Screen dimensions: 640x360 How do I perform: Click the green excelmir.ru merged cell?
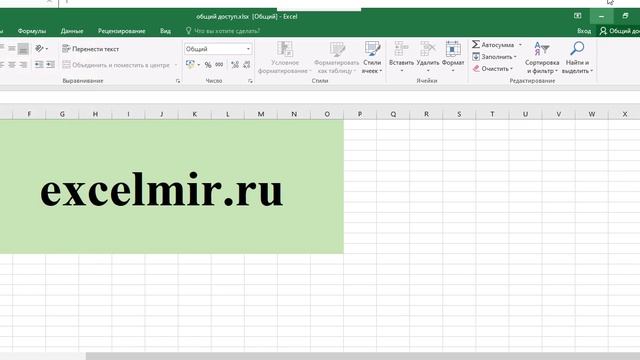(x=171, y=187)
